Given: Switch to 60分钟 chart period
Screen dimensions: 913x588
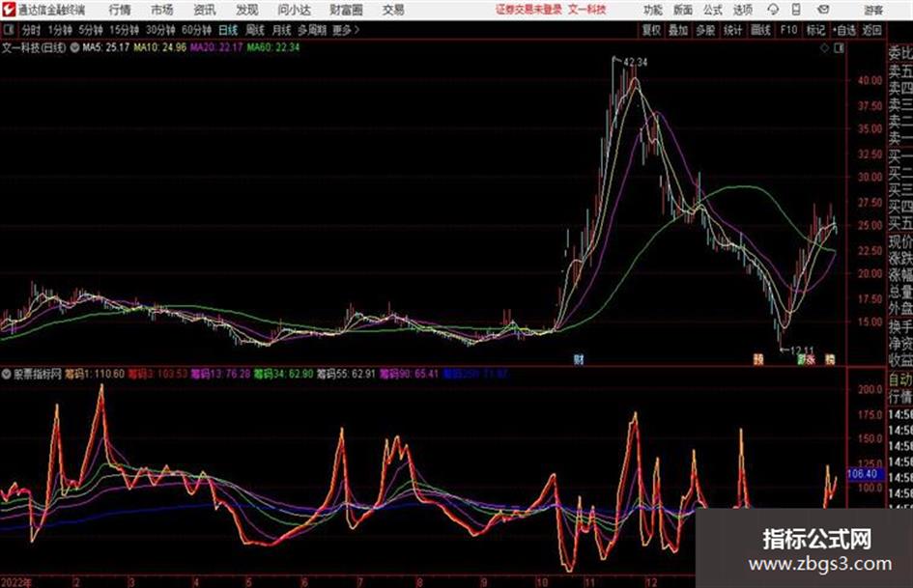Looking at the screenshot, I should (196, 30).
